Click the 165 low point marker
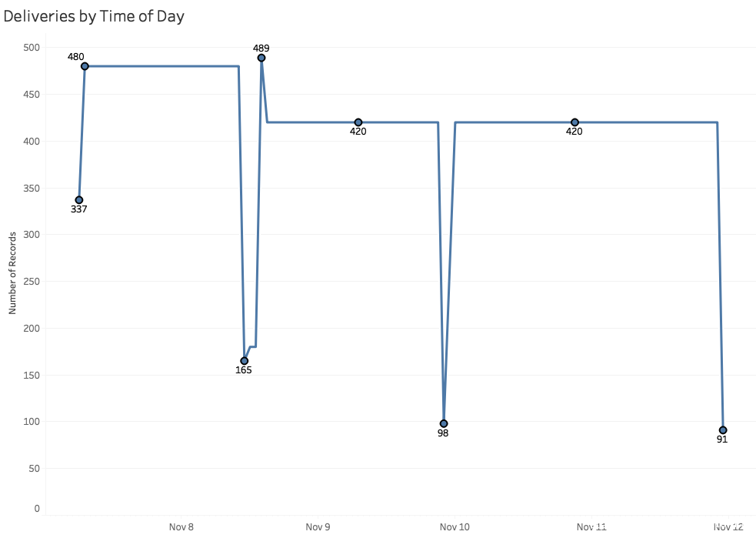The height and width of the screenshot is (538, 756). (x=244, y=361)
